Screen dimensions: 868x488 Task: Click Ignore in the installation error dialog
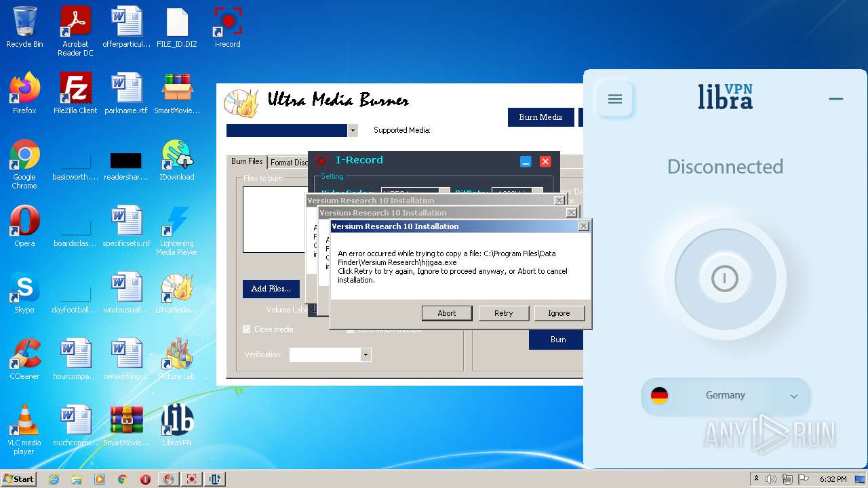pos(559,313)
